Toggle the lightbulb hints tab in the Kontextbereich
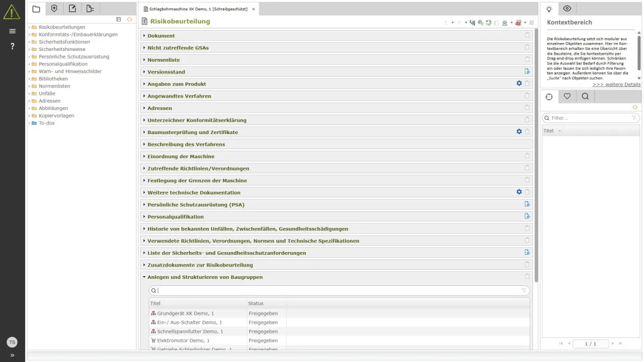This screenshot has width=644, height=362. click(548, 9)
